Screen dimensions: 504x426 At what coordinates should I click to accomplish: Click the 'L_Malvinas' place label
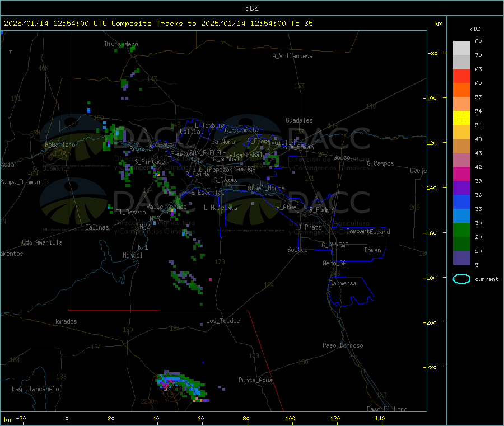(x=221, y=208)
